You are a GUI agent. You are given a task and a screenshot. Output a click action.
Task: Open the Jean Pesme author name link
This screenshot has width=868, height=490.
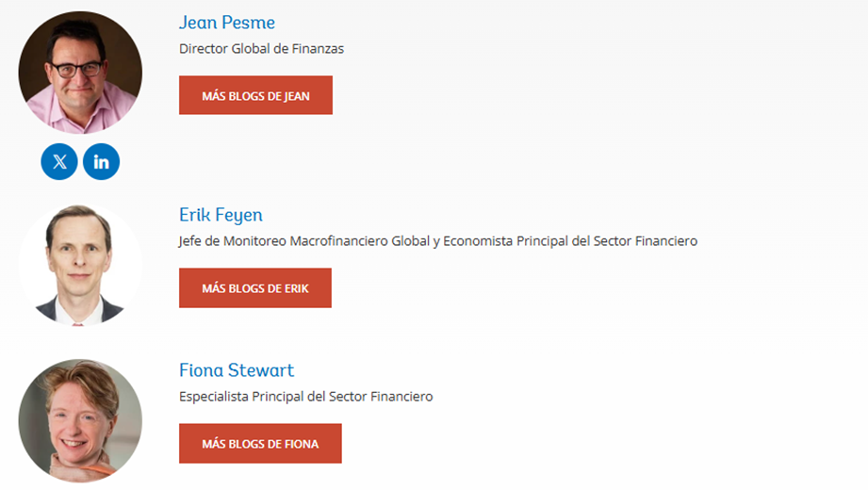pyautogui.click(x=227, y=23)
